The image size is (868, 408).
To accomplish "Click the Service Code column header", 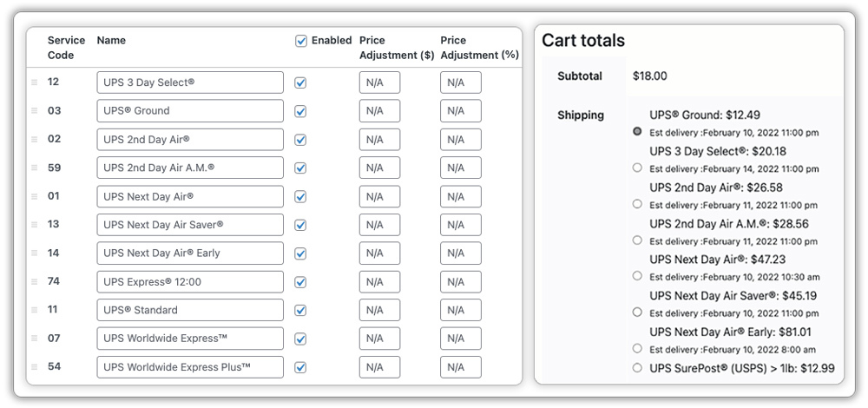I will pyautogui.click(x=67, y=48).
